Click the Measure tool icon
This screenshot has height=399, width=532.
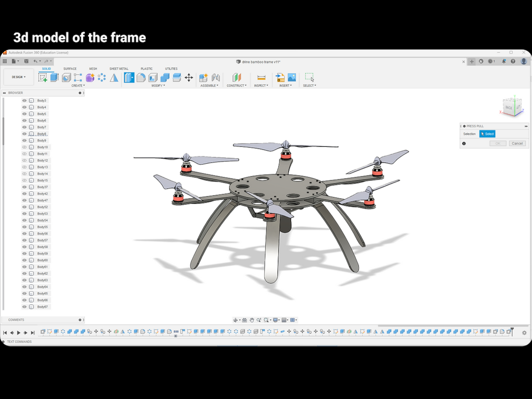(261, 78)
